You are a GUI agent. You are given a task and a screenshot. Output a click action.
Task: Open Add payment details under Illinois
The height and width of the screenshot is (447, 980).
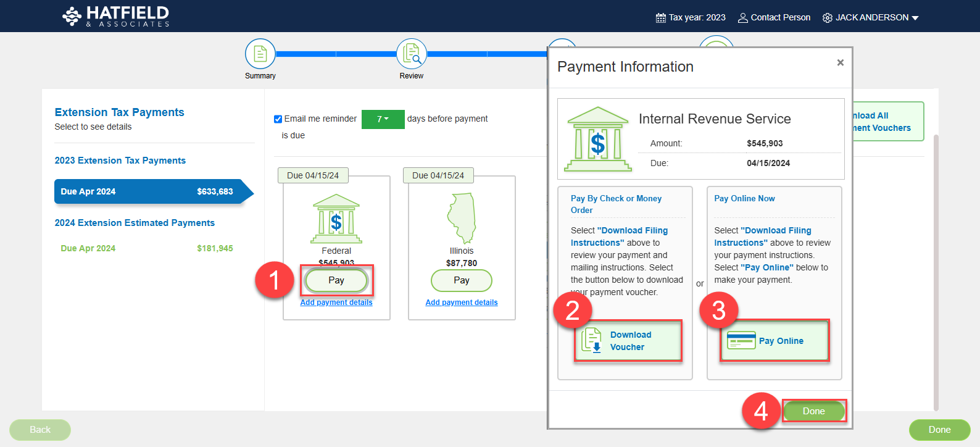(x=462, y=303)
